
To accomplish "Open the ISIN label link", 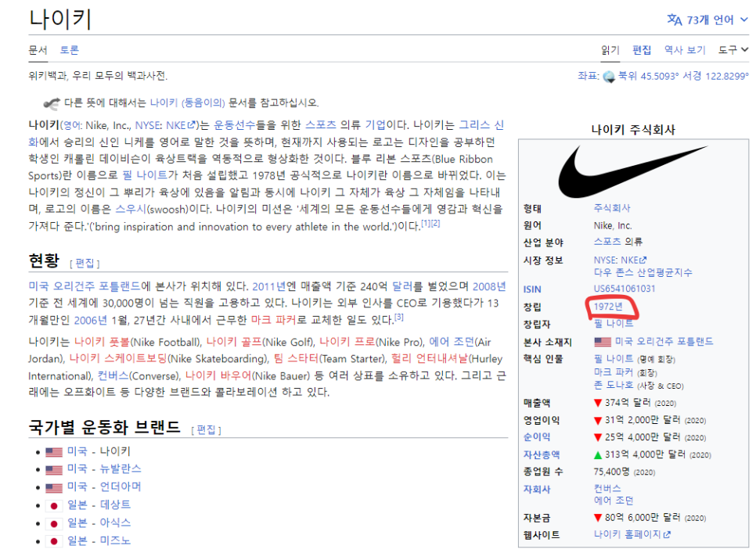I will pos(532,289).
